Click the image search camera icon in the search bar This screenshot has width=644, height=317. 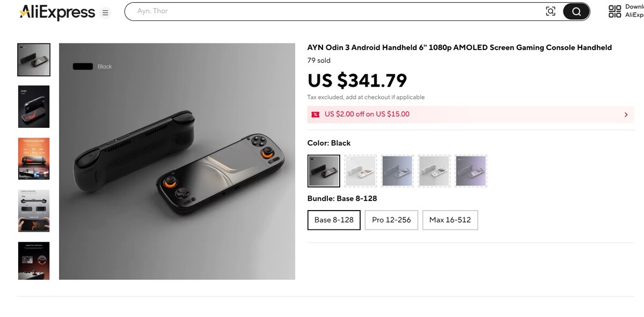551,11
